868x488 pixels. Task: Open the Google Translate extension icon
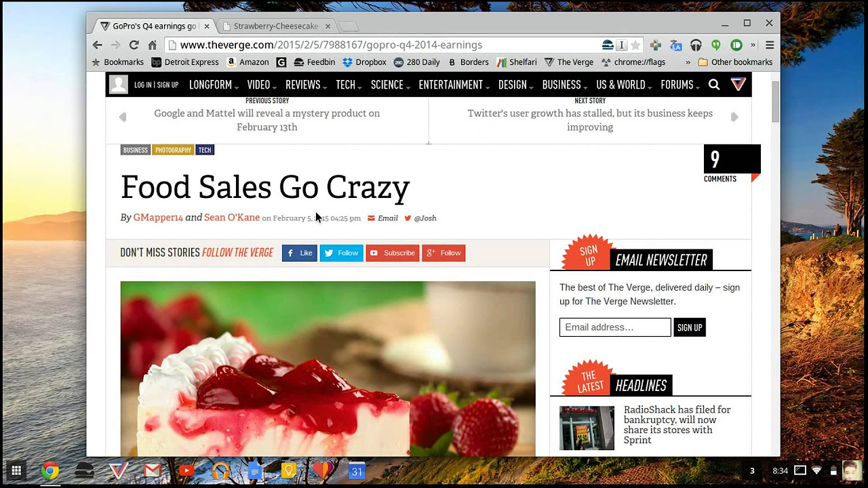pyautogui.click(x=676, y=45)
